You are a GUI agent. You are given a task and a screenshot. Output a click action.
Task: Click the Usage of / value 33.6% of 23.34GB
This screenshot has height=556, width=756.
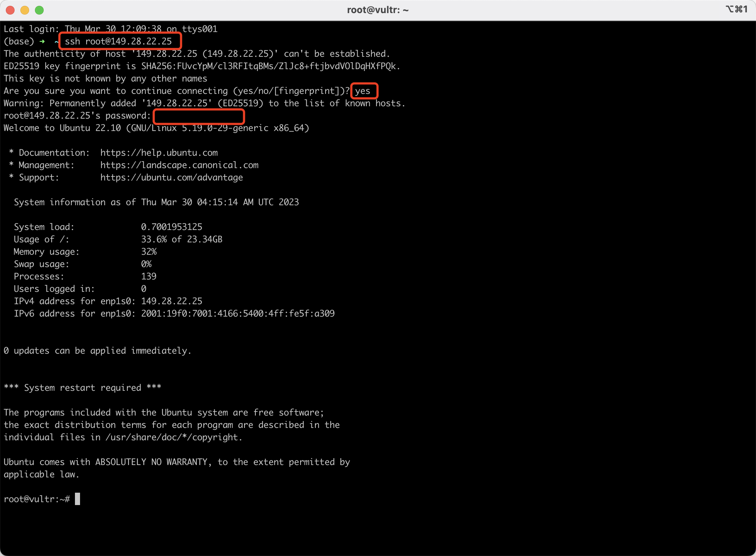click(182, 239)
